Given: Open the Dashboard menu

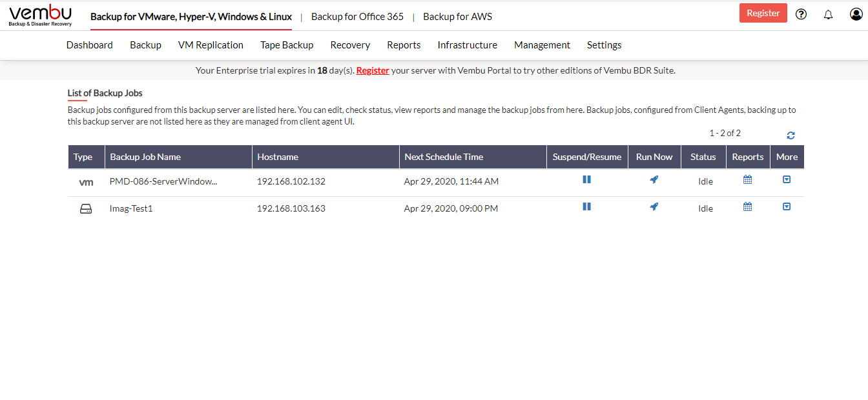Looking at the screenshot, I should click(x=90, y=45).
